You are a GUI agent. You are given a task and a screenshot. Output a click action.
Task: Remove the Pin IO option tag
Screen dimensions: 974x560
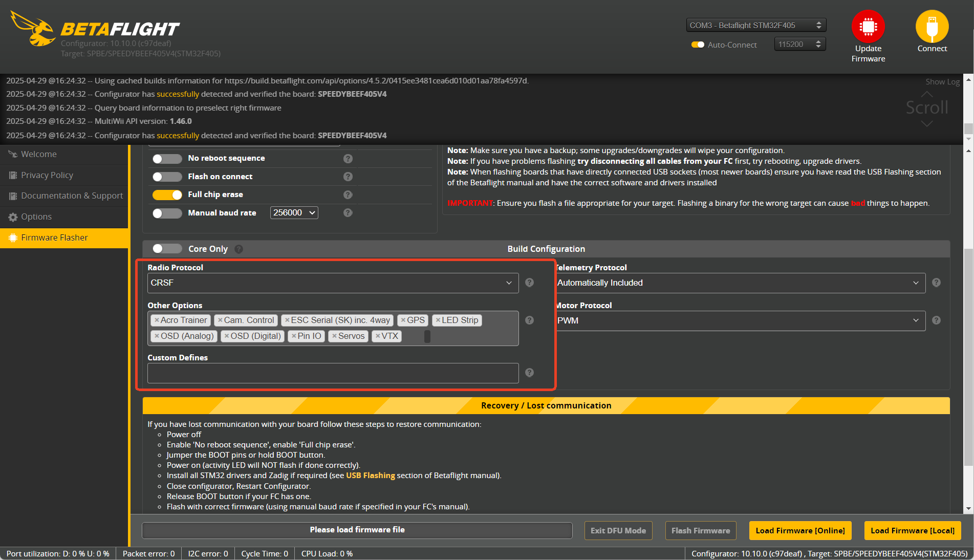pos(294,336)
